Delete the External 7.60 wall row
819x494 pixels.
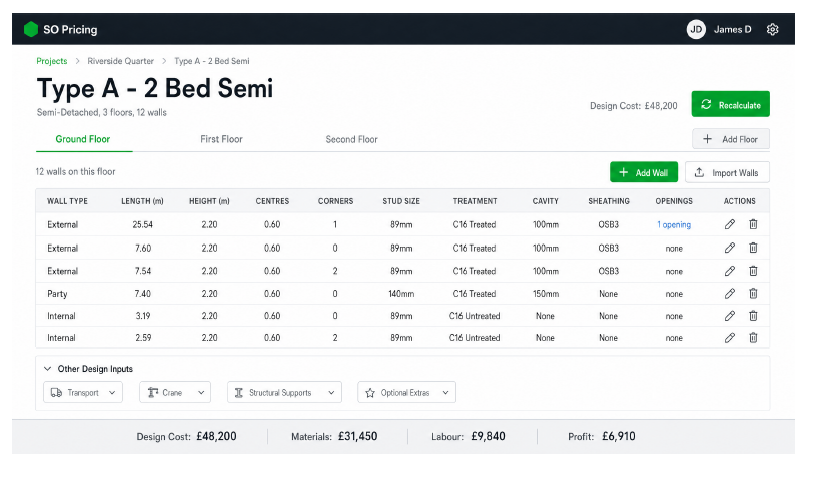coord(753,248)
